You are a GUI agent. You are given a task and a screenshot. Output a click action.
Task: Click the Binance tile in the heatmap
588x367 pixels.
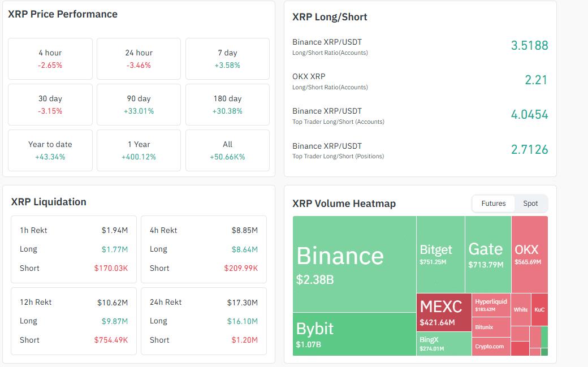pyautogui.click(x=354, y=264)
